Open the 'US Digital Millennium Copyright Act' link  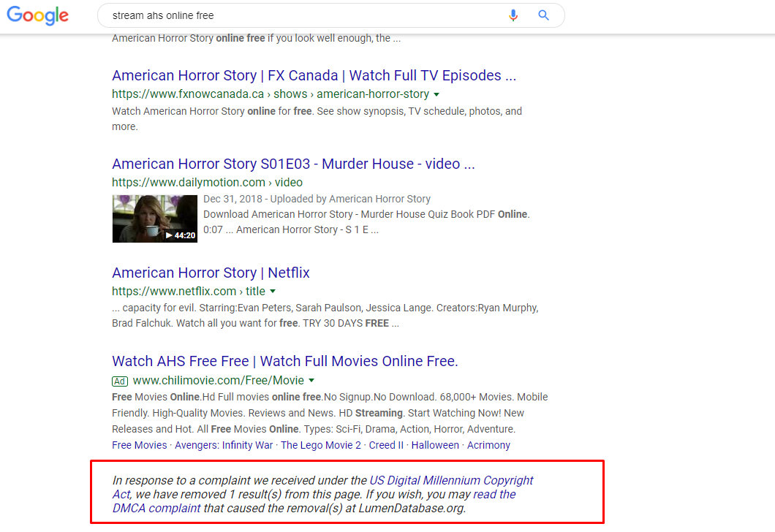(x=451, y=480)
